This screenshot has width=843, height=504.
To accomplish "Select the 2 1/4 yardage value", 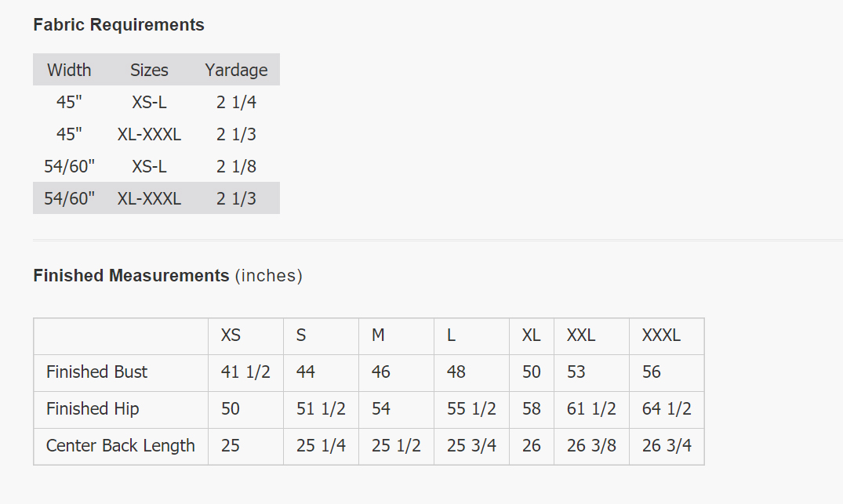I will tap(236, 102).
